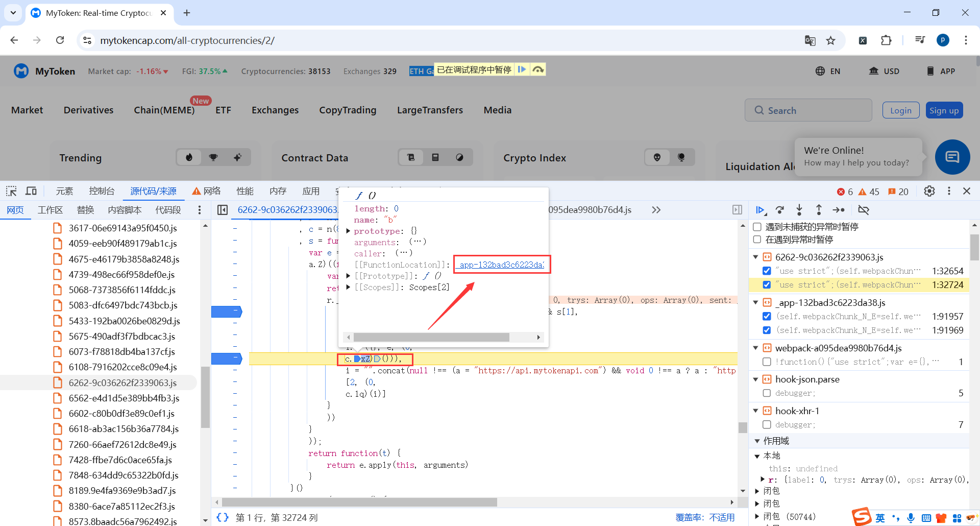The height and width of the screenshot is (526, 980).
Task: Open the 覆盖率 coverage link
Action: [x=705, y=517]
